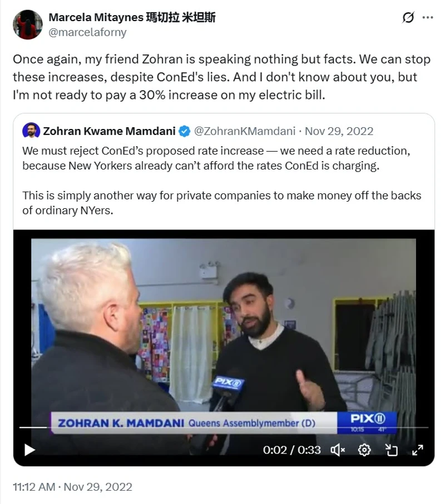Open the @marcelaforny handle link
The height and width of the screenshot is (504, 445).
87,32
